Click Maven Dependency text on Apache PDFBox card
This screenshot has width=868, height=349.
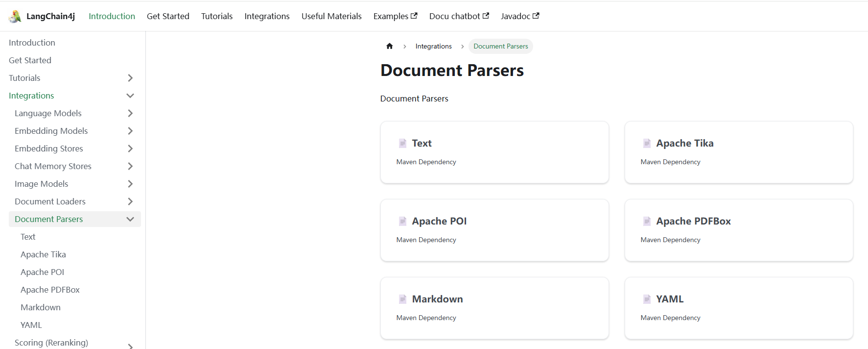point(670,240)
